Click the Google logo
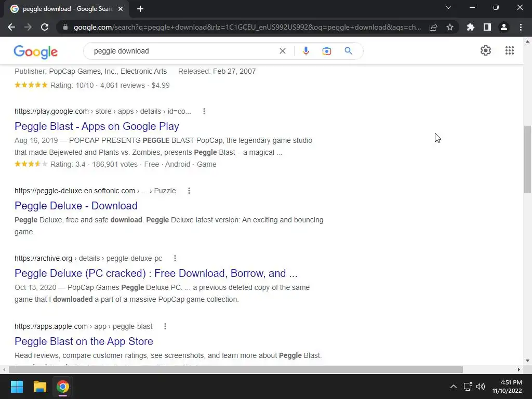Image resolution: width=532 pixels, height=399 pixels. click(36, 51)
